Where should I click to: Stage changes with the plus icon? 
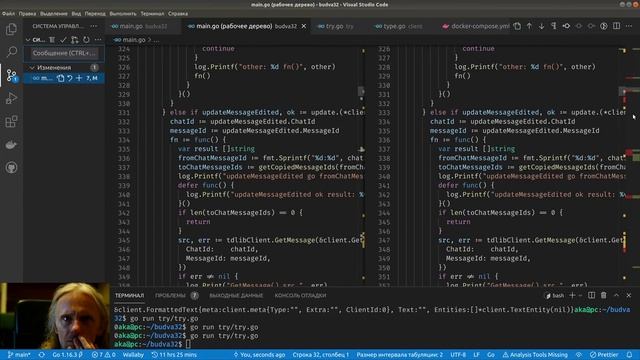click(x=79, y=78)
